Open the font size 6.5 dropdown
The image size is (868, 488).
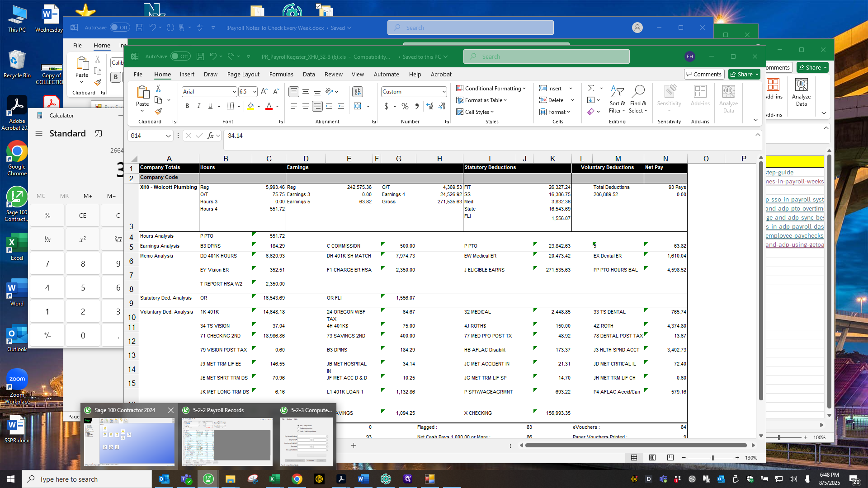tap(255, 92)
